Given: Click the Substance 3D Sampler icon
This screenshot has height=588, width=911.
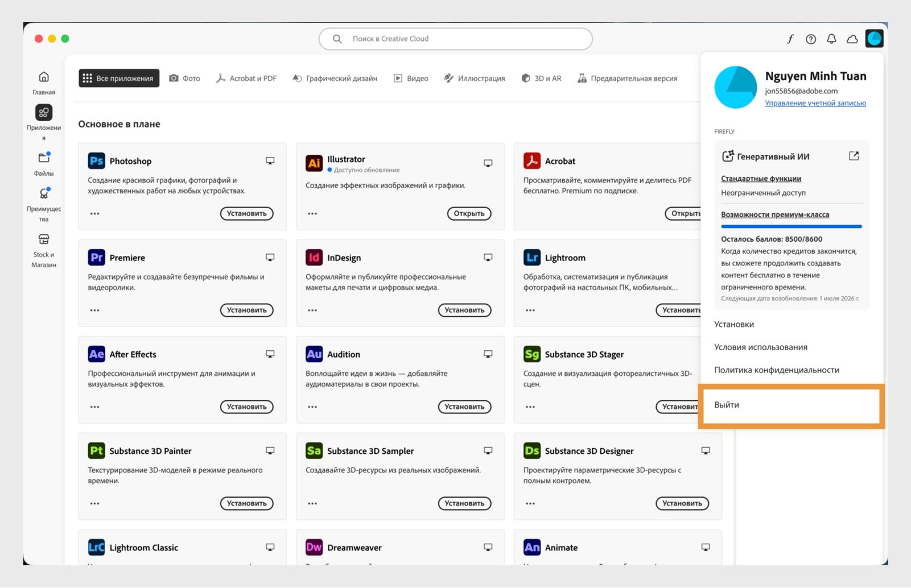Looking at the screenshot, I should point(314,451).
